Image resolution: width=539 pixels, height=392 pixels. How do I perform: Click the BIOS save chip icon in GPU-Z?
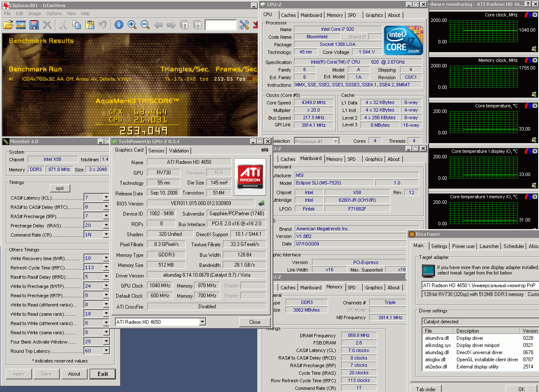coord(261,203)
